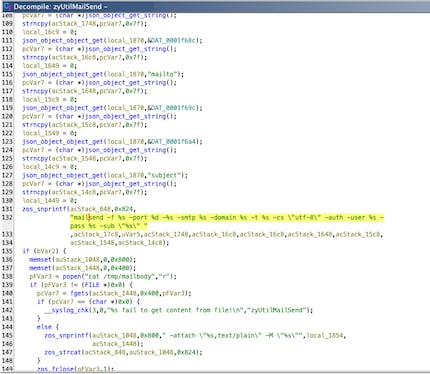The height and width of the screenshot is (374, 430).
Task: Click json_object_get_string on line 112
Action: (125, 49)
